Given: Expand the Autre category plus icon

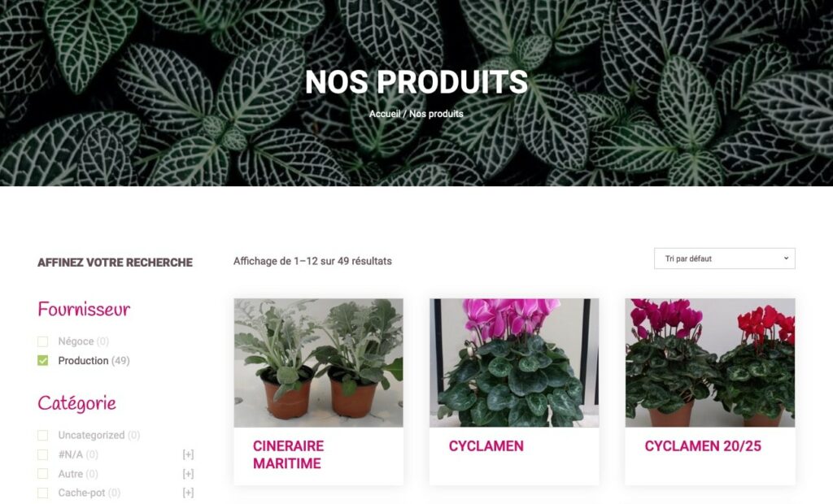Looking at the screenshot, I should [x=188, y=474].
